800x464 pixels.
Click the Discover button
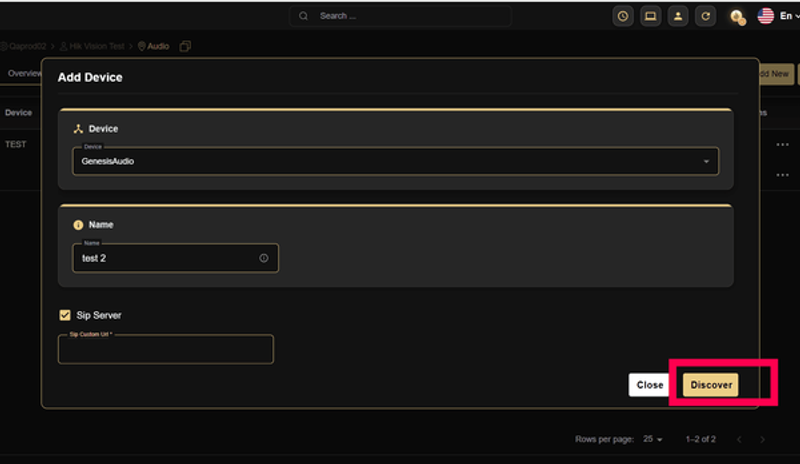711,385
